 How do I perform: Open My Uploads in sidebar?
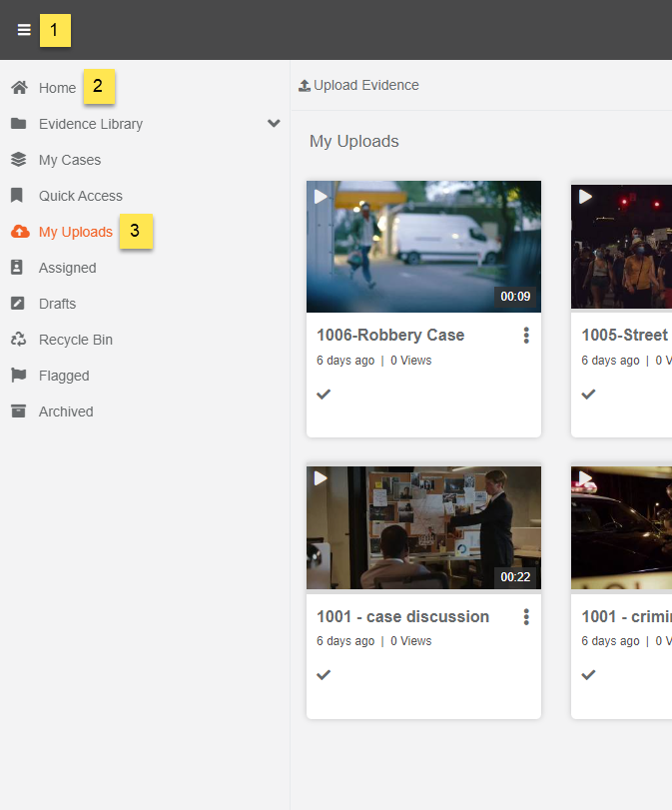(75, 232)
